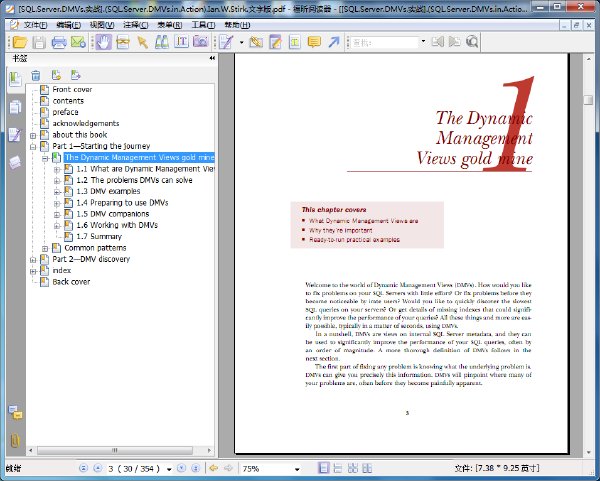Open the search field dropdown arrow
The image size is (600, 481).
[423, 42]
